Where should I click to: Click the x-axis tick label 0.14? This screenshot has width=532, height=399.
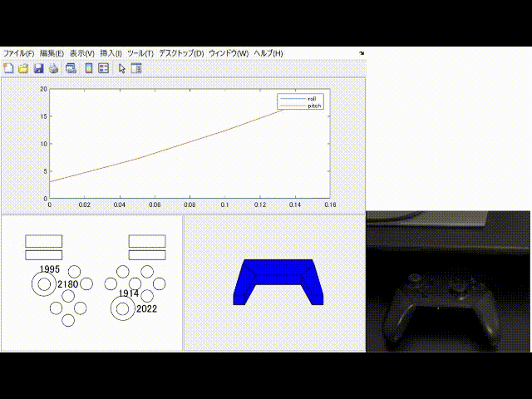click(295, 205)
